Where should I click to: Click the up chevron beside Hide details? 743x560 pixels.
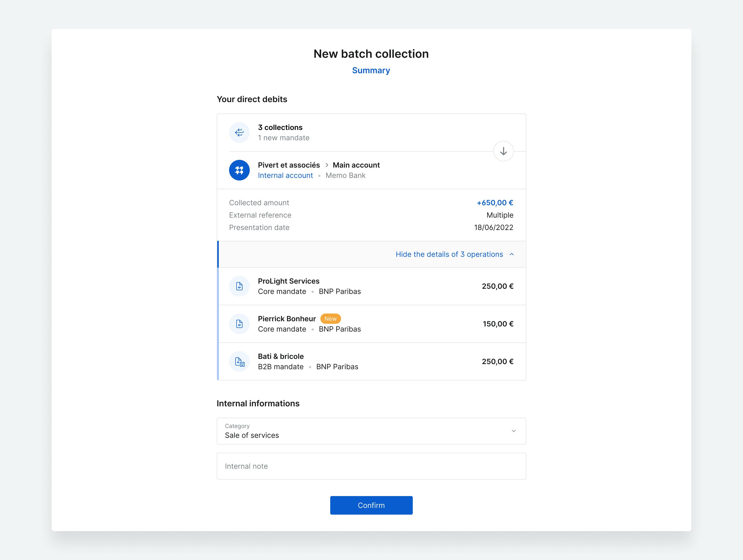tap(512, 254)
